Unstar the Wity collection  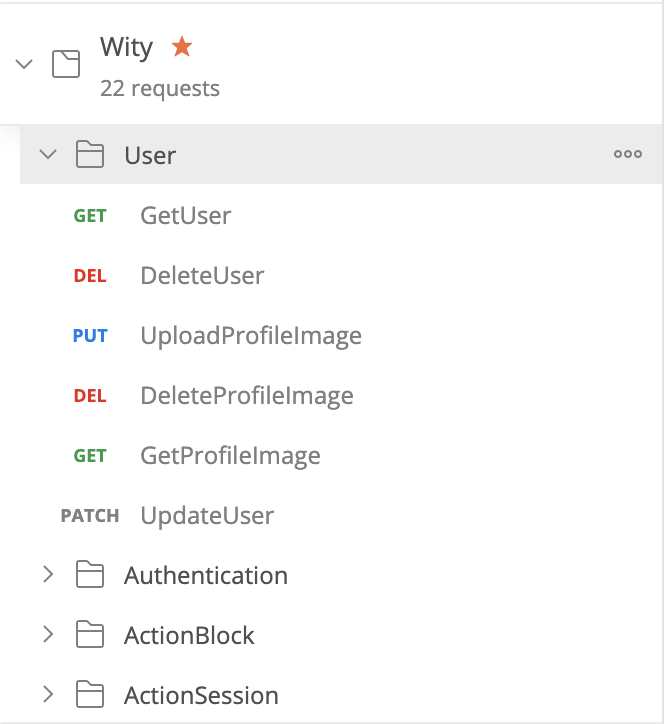182,47
